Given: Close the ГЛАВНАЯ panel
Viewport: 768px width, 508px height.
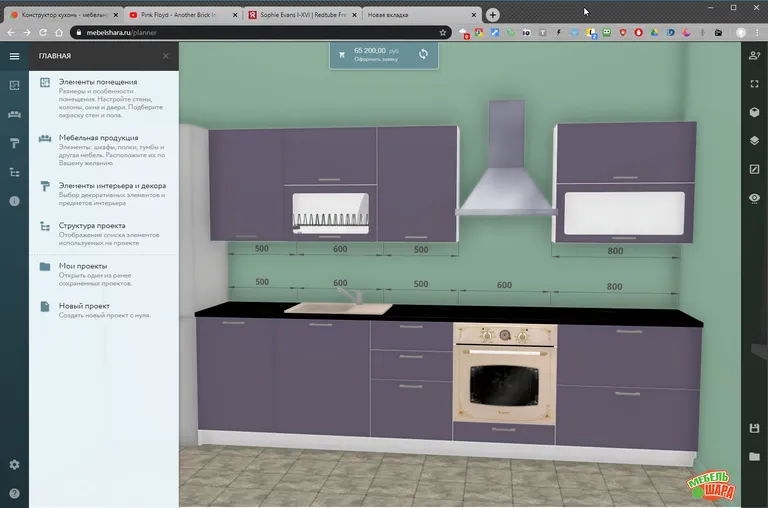Looking at the screenshot, I should tap(166, 56).
